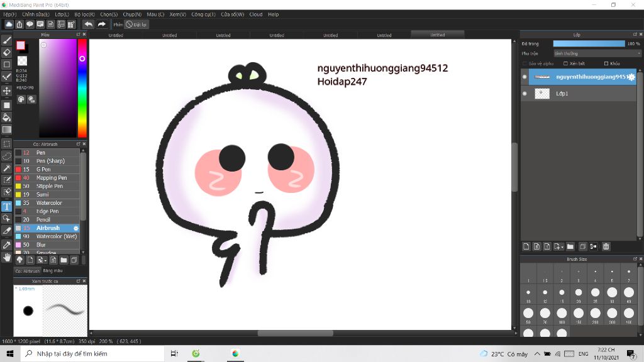Select brush size 10 preset
The height and width of the screenshot is (362, 644).
click(x=528, y=293)
